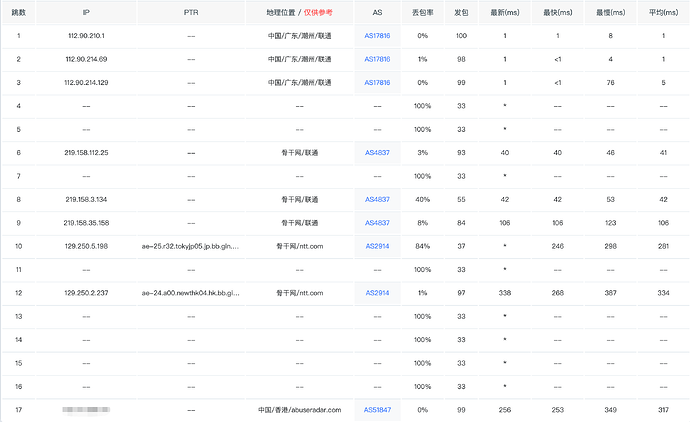Open AS4837 link for 219.158.112.25
The height and width of the screenshot is (422, 690).
(x=377, y=153)
